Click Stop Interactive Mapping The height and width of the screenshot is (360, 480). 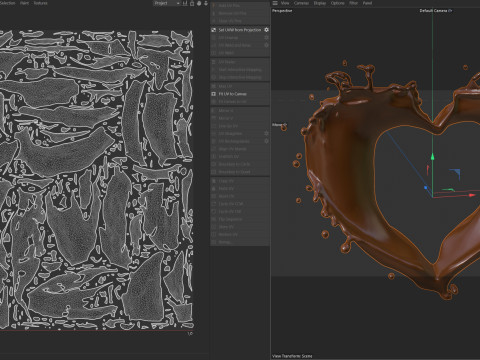[240, 77]
